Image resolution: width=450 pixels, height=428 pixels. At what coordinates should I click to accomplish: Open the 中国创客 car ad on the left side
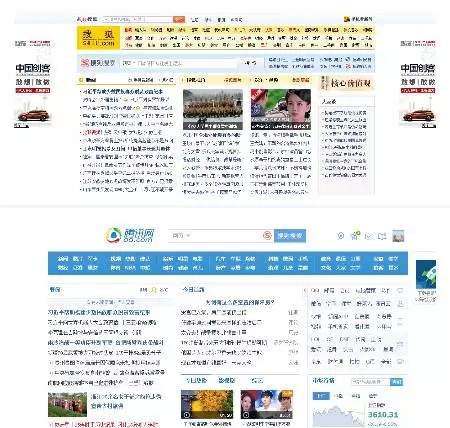33,84
